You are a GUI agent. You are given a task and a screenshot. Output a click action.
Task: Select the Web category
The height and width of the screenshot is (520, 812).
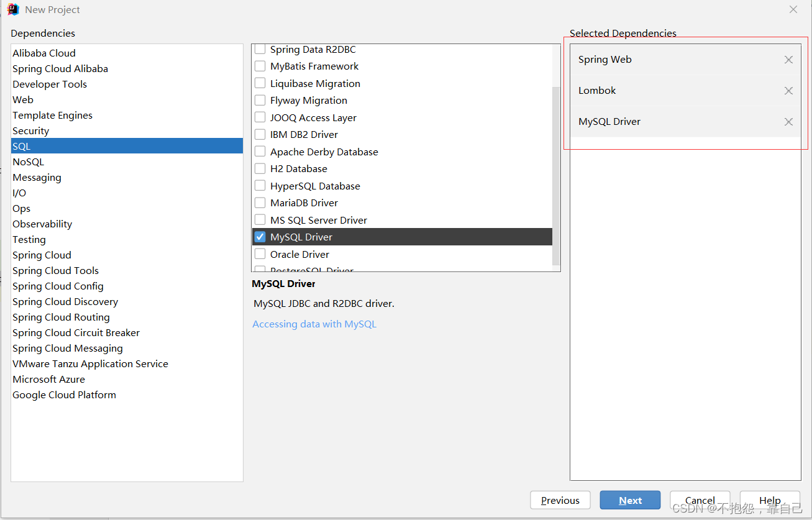pos(127,99)
